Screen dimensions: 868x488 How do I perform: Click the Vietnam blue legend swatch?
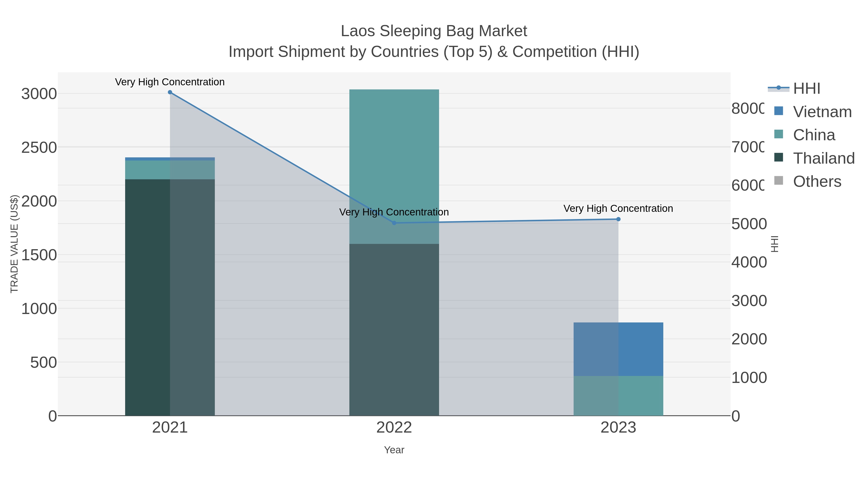coord(779,111)
